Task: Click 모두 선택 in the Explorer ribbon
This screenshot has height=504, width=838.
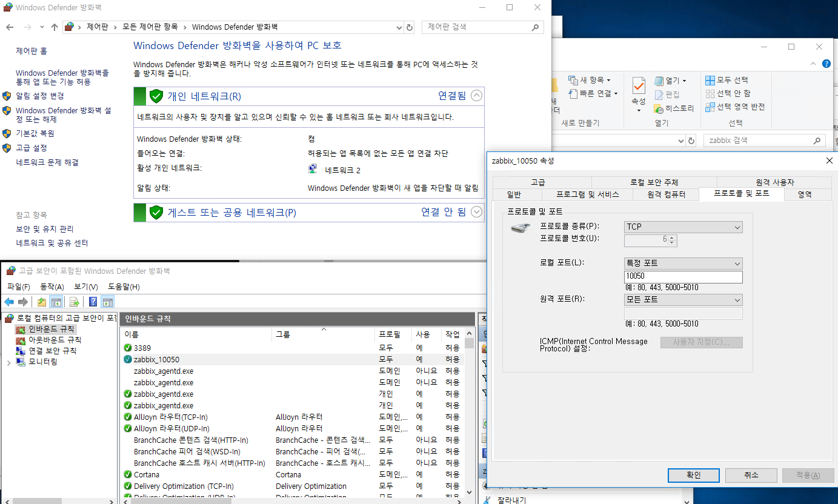Action: click(x=727, y=80)
